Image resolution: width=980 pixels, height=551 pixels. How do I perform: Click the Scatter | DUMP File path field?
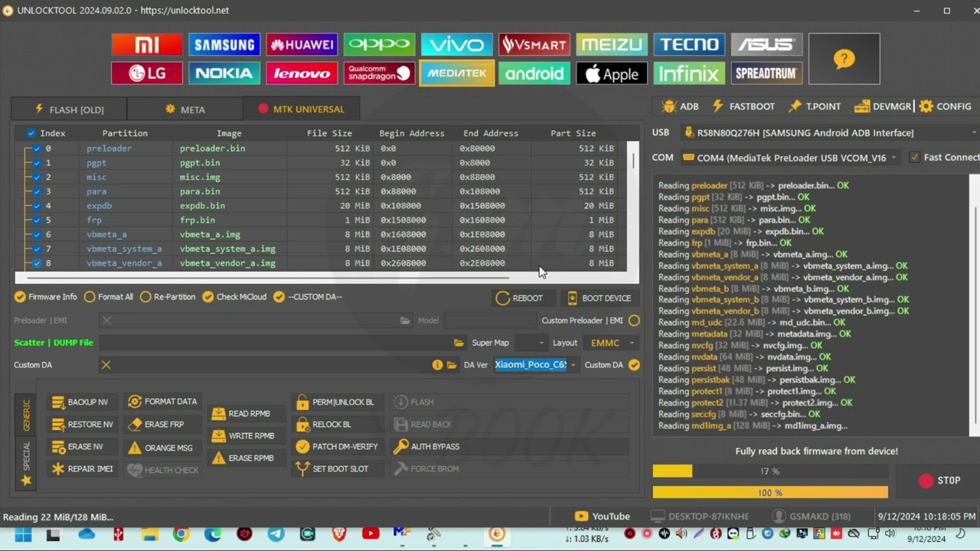[x=275, y=343]
